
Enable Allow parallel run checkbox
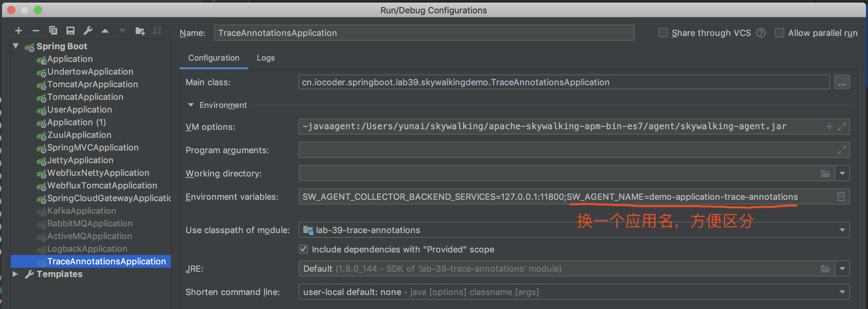779,33
